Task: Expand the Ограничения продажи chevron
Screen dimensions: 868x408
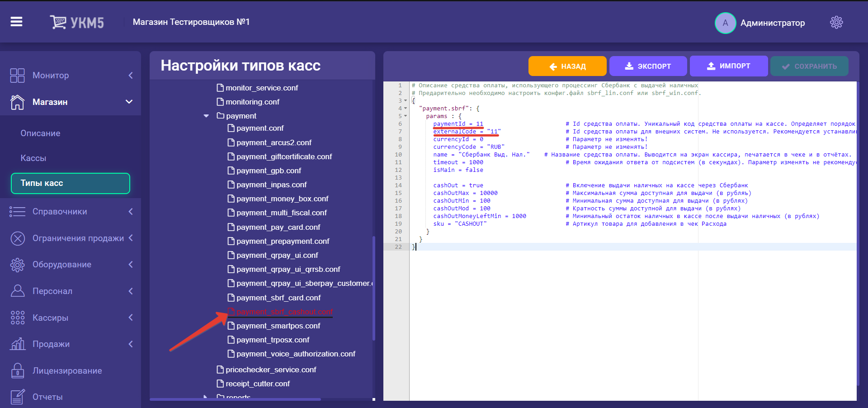Action: tap(131, 238)
